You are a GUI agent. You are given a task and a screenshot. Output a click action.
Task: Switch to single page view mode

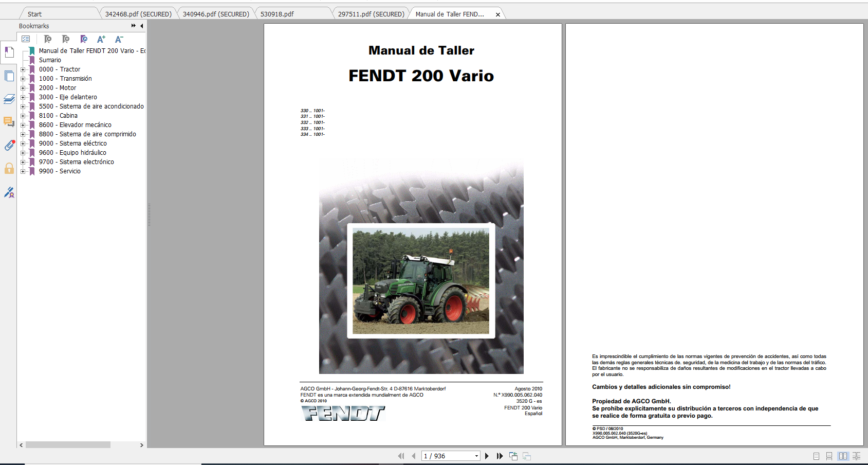[816, 456]
